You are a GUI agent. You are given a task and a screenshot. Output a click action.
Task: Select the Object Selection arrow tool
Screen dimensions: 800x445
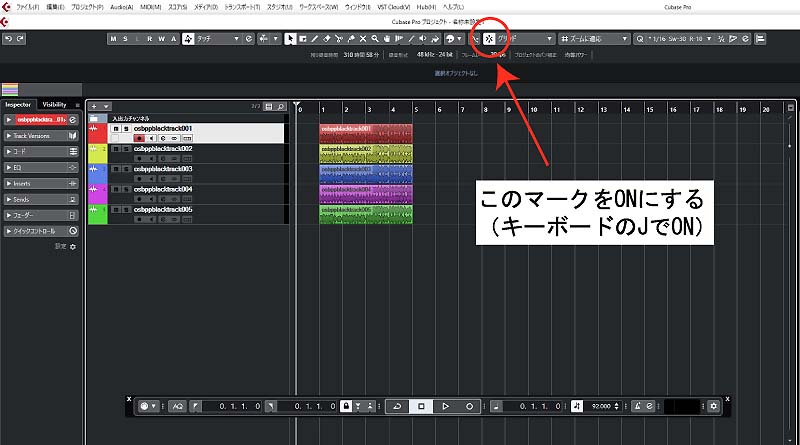coord(290,39)
